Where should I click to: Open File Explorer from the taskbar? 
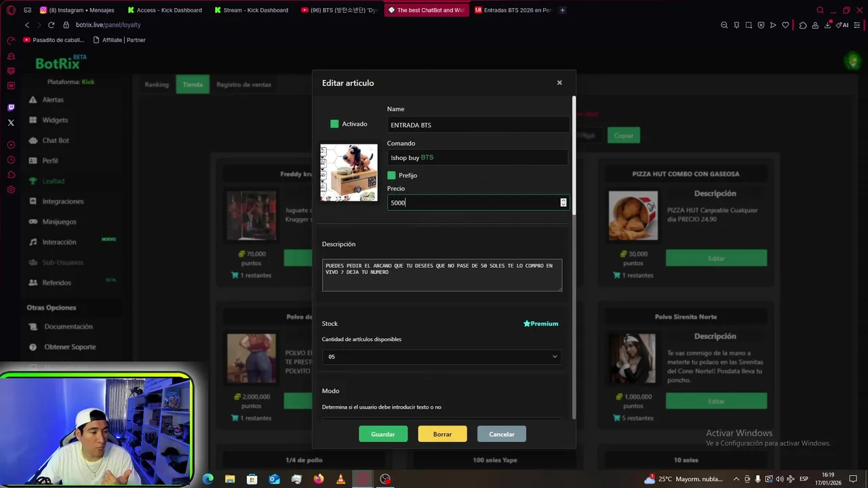(230, 479)
